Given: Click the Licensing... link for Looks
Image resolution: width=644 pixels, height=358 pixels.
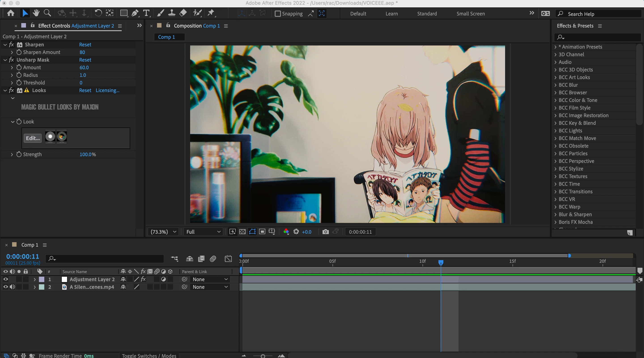Looking at the screenshot, I should point(108,90).
